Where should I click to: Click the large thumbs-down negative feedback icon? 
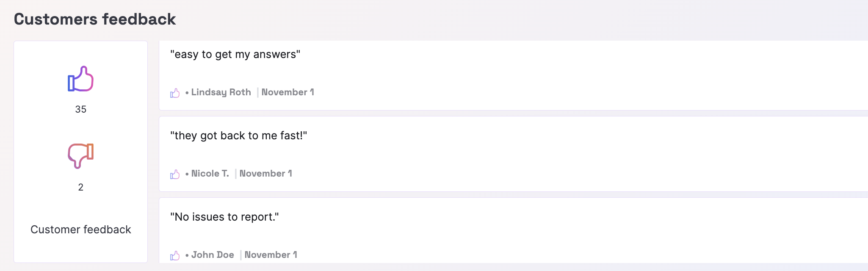[x=80, y=156]
